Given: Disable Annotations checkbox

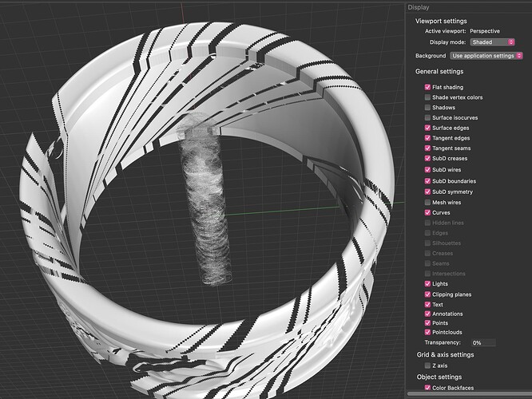Looking at the screenshot, I should [x=427, y=314].
